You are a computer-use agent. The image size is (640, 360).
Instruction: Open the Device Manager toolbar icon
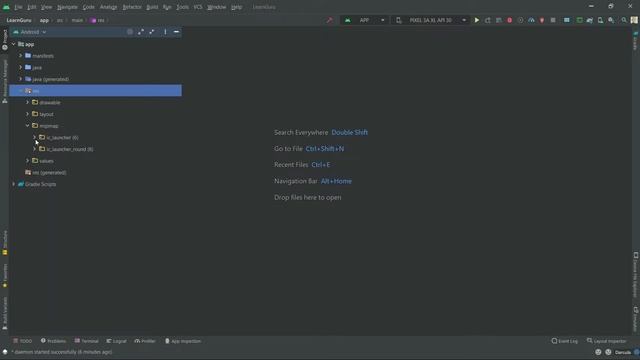click(600, 20)
